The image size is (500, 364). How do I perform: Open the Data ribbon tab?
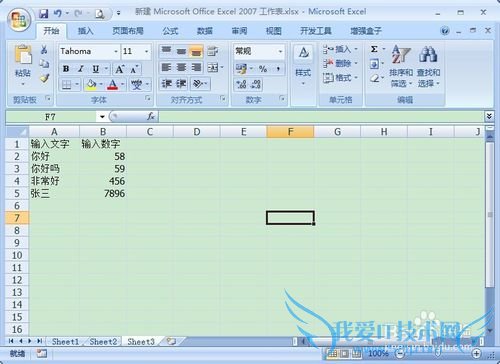[x=205, y=31]
